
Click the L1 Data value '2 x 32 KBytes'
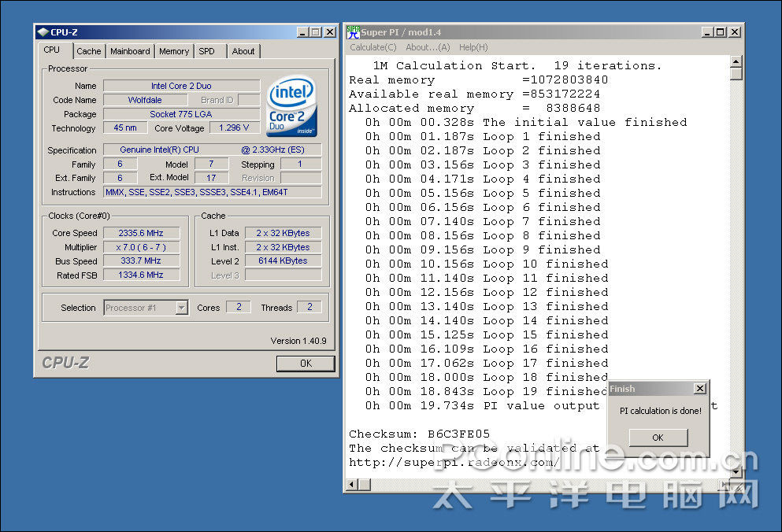pyautogui.click(x=284, y=233)
